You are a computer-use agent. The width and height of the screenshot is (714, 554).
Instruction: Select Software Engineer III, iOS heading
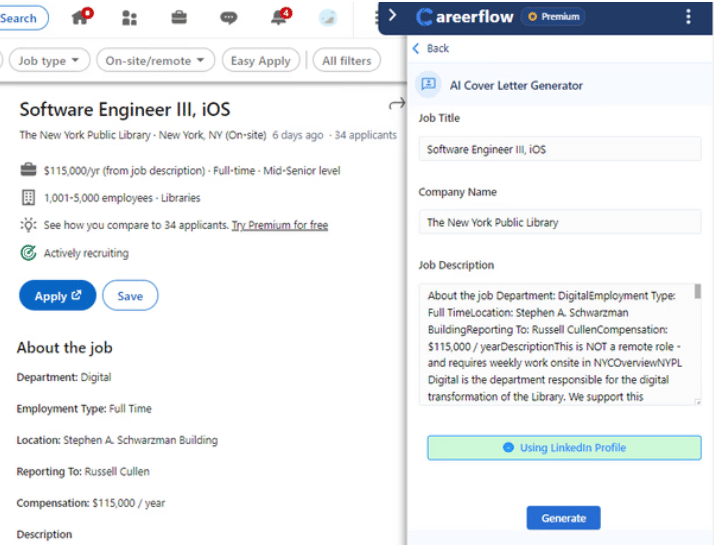coord(125,110)
